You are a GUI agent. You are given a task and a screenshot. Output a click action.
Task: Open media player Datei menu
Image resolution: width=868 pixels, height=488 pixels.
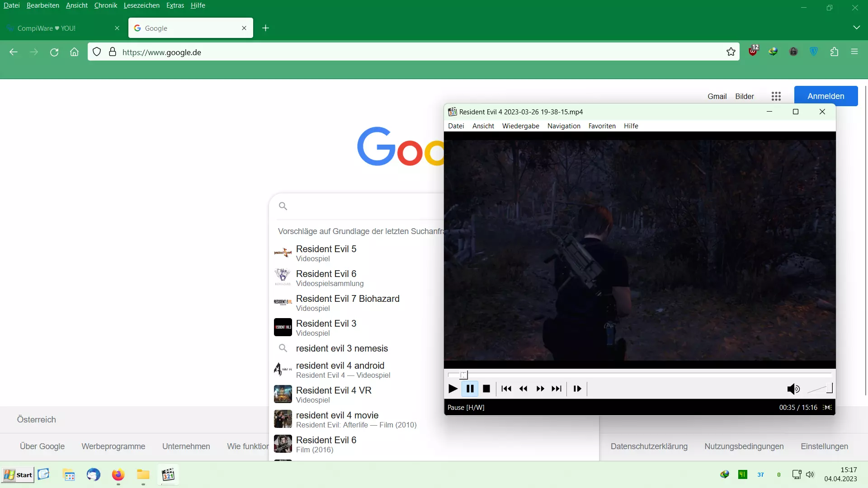point(456,126)
